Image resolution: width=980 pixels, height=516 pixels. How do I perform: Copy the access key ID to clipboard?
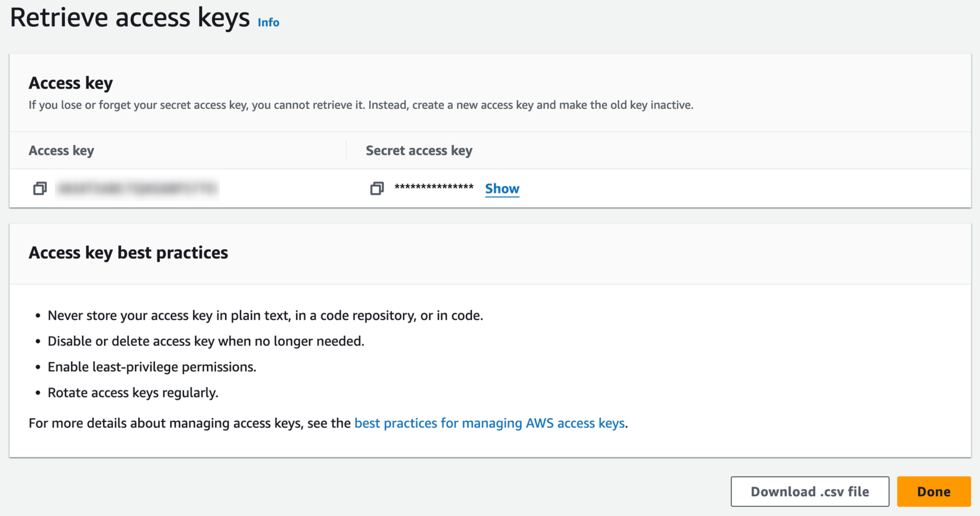click(x=40, y=188)
